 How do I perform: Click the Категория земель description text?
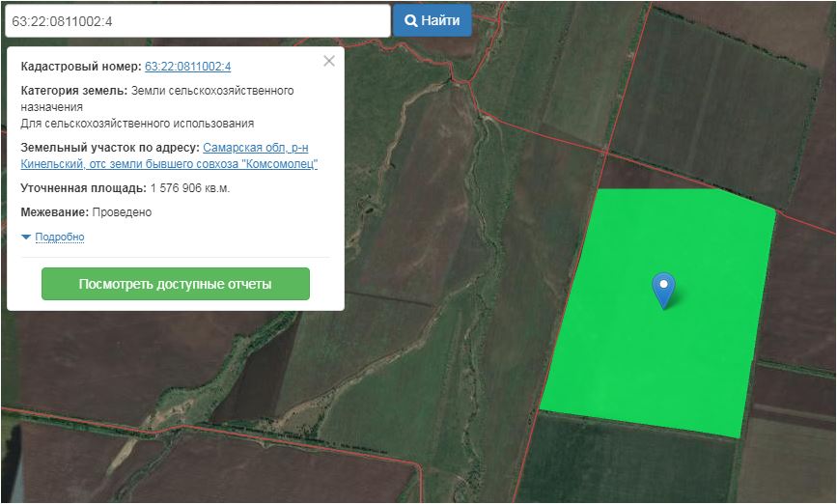[x=157, y=98]
